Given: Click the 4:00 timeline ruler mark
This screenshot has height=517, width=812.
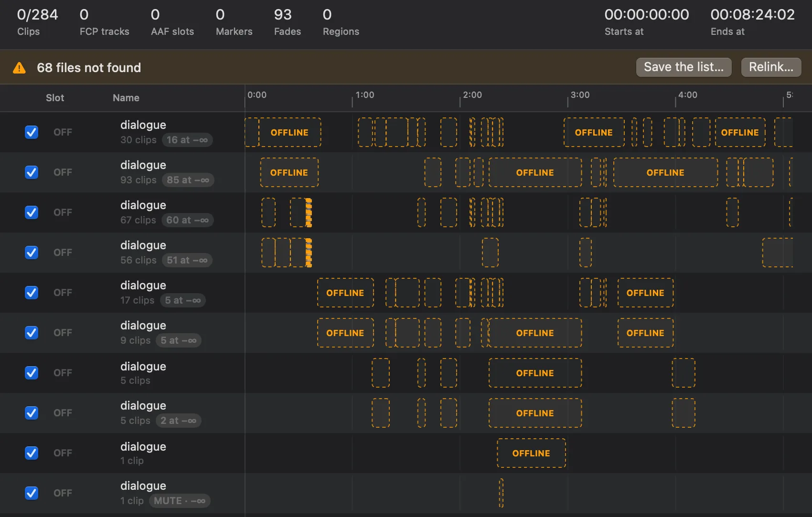Looking at the screenshot, I should point(688,95).
